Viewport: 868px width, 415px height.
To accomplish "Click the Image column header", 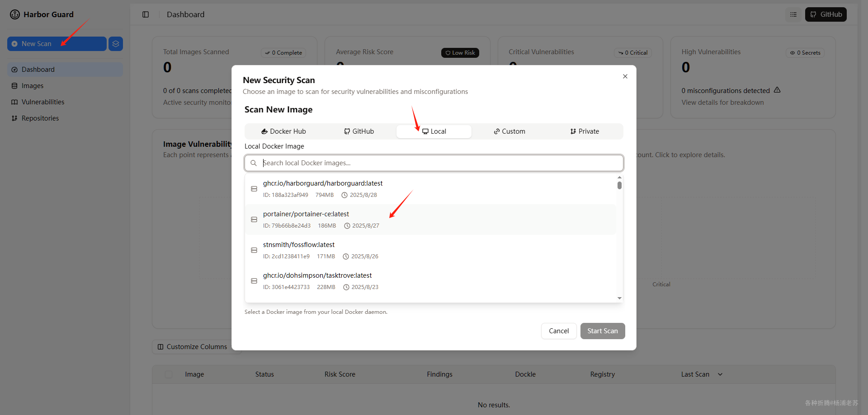I will point(194,374).
